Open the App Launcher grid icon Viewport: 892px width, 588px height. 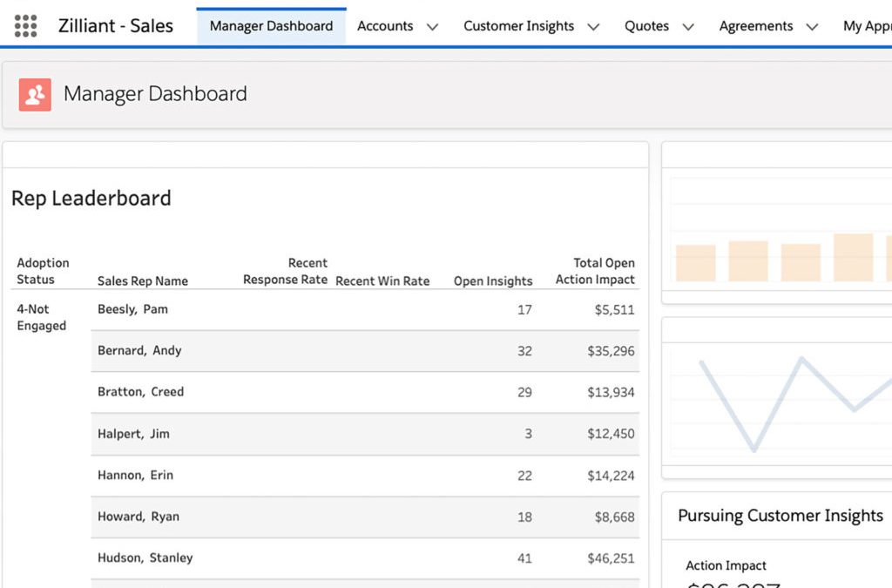pos(25,26)
